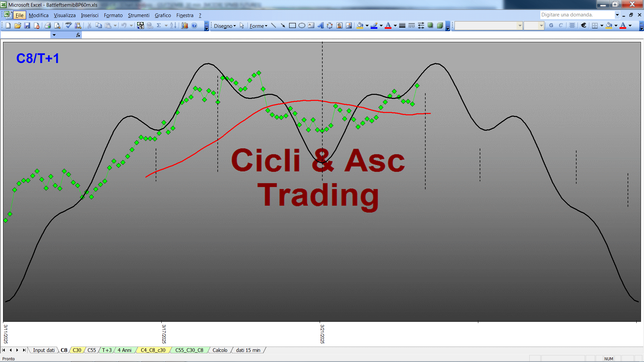The height and width of the screenshot is (362, 644).
Task: Toggle Bold (G) formatting
Action: click(x=551, y=25)
